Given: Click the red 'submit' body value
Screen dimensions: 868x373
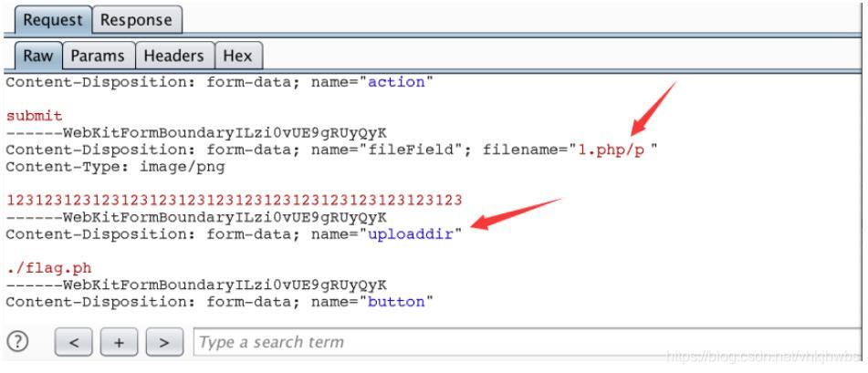Looking at the screenshot, I should (35, 116).
